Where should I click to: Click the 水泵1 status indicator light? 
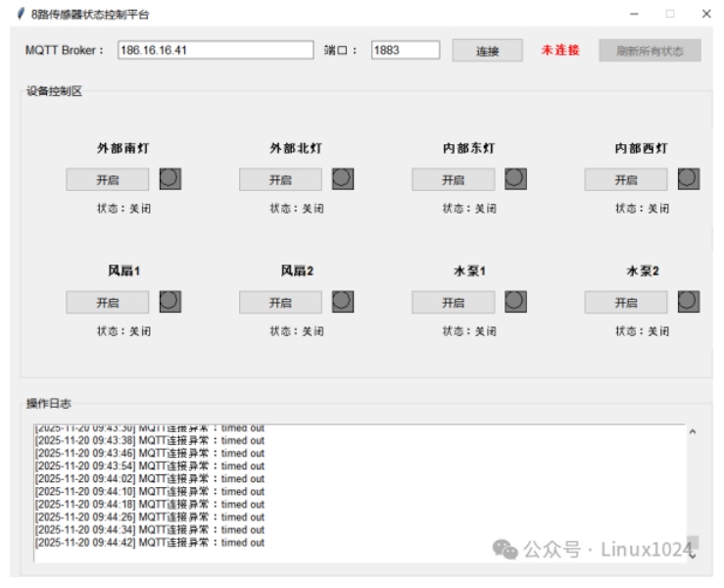(515, 302)
